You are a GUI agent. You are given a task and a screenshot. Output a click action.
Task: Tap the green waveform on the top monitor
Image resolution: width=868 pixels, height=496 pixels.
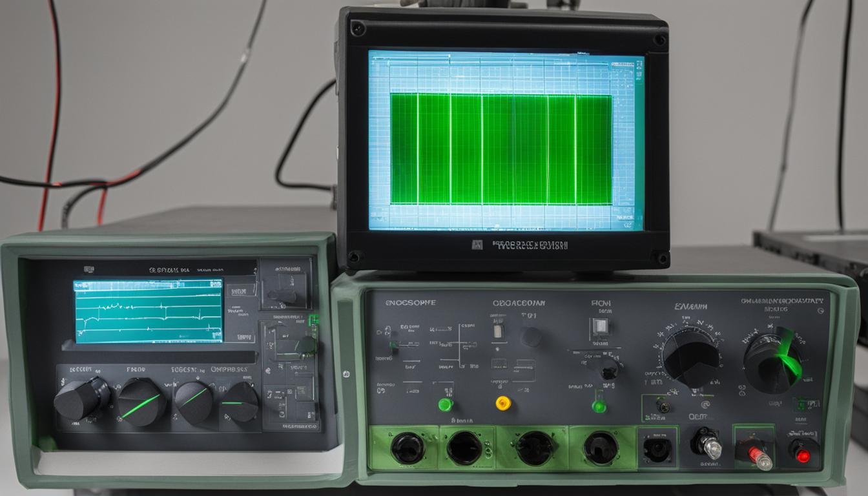pos(501,149)
